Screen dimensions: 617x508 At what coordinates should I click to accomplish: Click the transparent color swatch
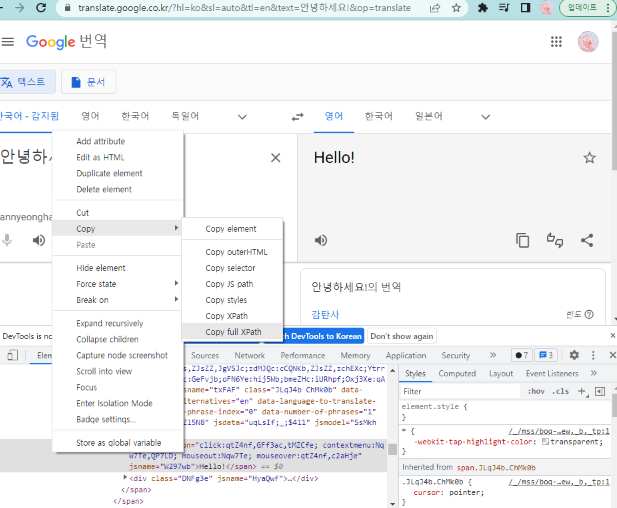pyautogui.click(x=545, y=441)
